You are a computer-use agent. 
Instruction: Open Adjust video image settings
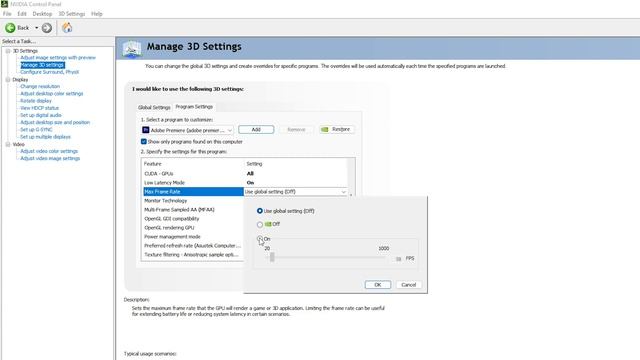50,158
